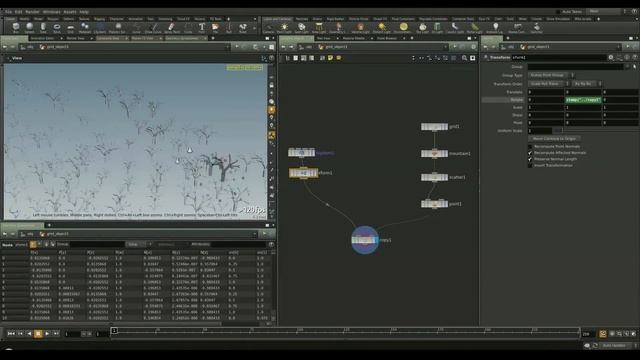Adjust the Uniform Scale slider
Image resolution: width=640 pixels, height=360 pixels.
(x=596, y=131)
